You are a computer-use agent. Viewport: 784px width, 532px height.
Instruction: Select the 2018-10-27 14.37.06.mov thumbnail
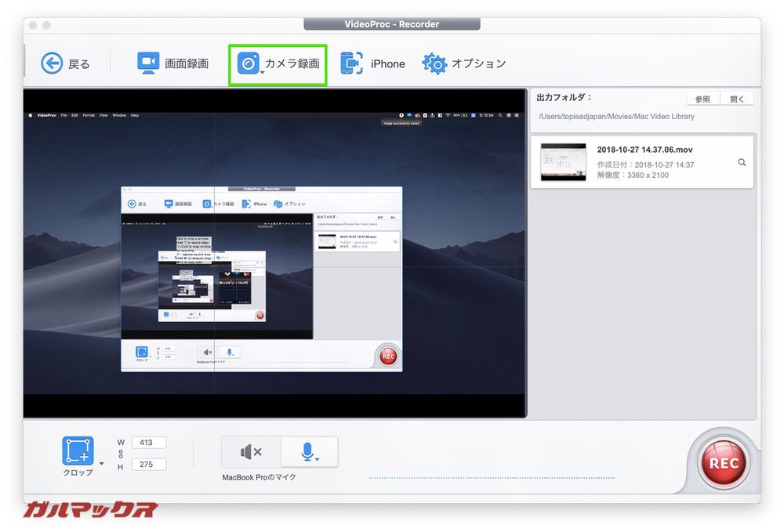pos(561,162)
